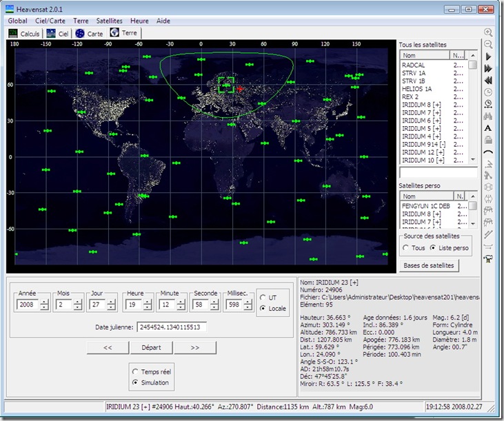Click the << step backward button
The width and height of the screenshot is (504, 421).
coord(108,347)
